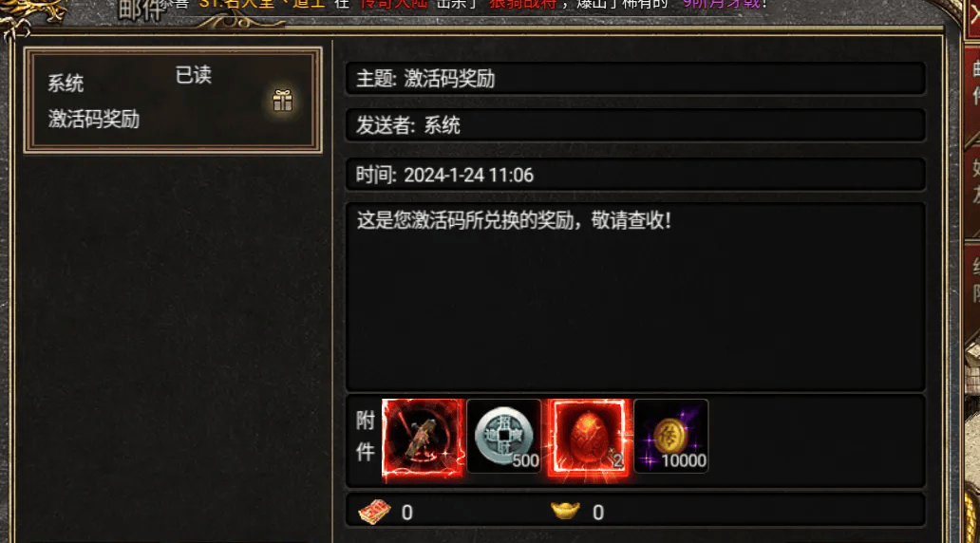The image size is (980, 543).
Task: Click the silver coin attachment marked 500
Action: (503, 436)
